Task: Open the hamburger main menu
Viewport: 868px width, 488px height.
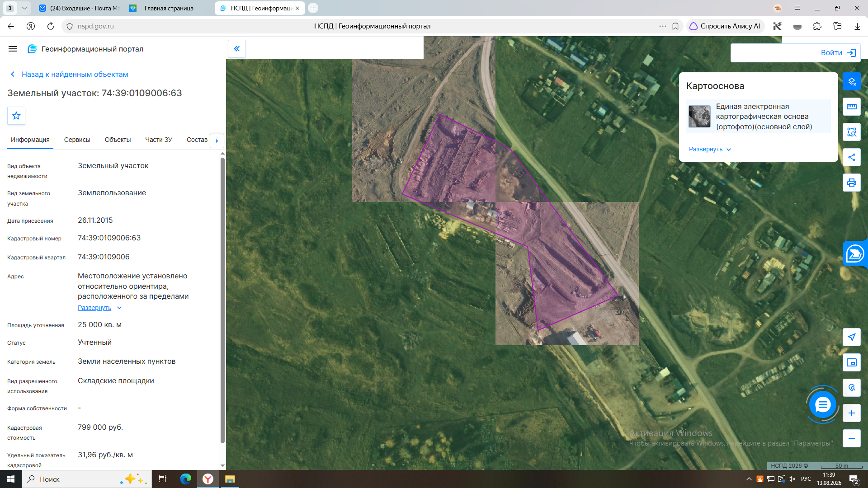Action: point(13,49)
